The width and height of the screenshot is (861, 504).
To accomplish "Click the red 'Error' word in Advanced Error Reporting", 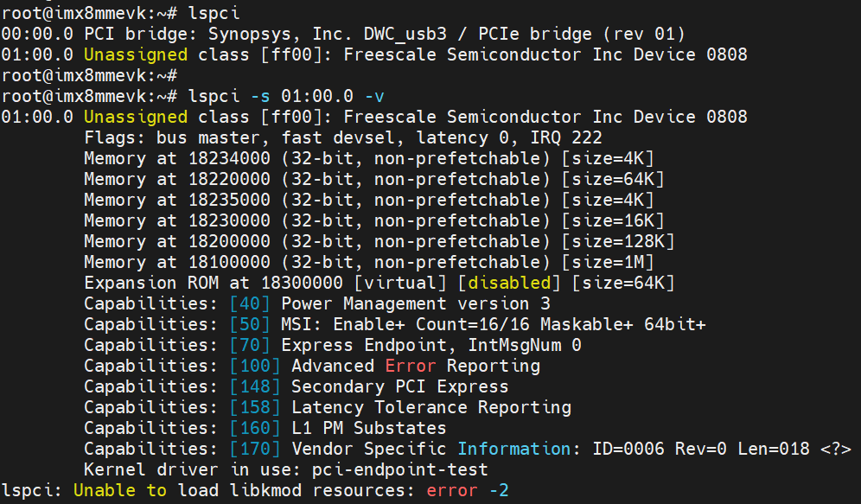I will point(410,366).
